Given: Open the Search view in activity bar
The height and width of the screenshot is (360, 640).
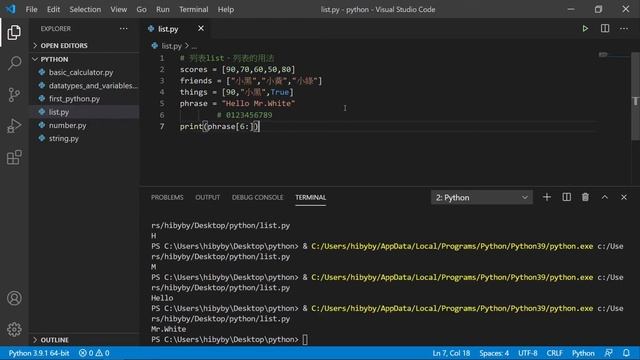Looking at the screenshot, I should (14, 63).
